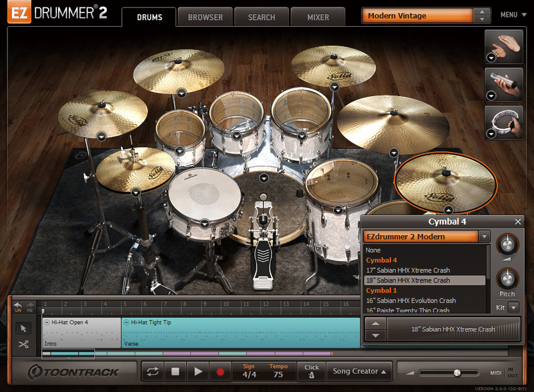Switch to the Drums tab
534x392 pixels.
tap(149, 17)
